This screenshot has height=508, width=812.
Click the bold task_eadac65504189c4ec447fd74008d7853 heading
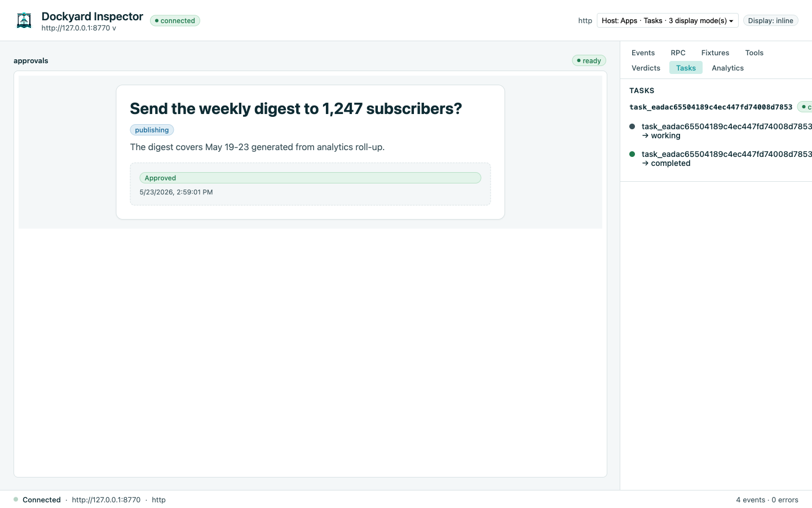coord(710,107)
